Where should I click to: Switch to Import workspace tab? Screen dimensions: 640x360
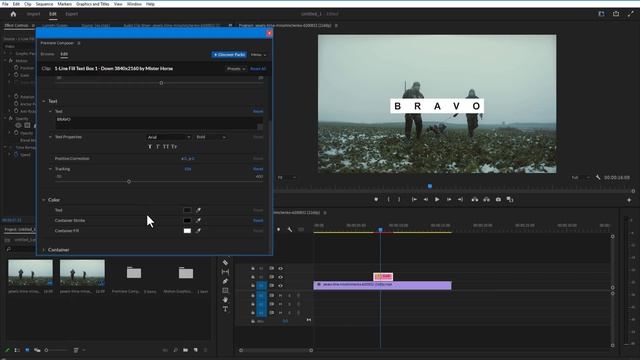33,14
